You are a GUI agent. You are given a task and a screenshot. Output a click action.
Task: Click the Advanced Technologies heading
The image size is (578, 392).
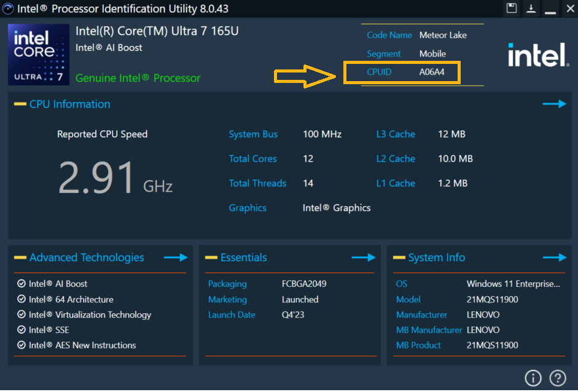87,258
